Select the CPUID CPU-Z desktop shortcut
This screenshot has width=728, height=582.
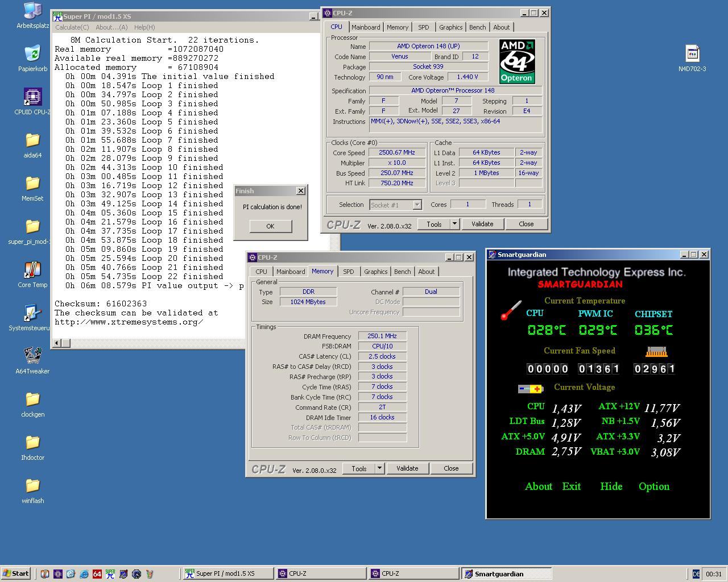pos(32,97)
